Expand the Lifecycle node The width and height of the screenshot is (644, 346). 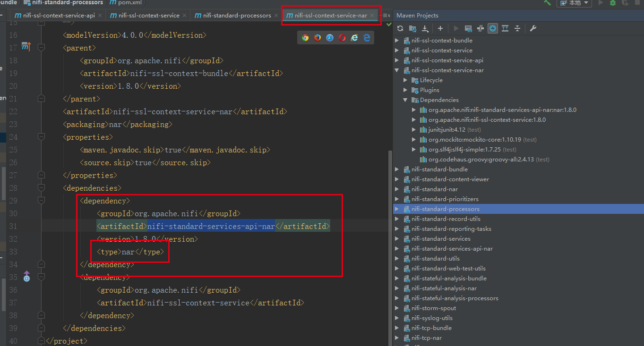pyautogui.click(x=405, y=80)
